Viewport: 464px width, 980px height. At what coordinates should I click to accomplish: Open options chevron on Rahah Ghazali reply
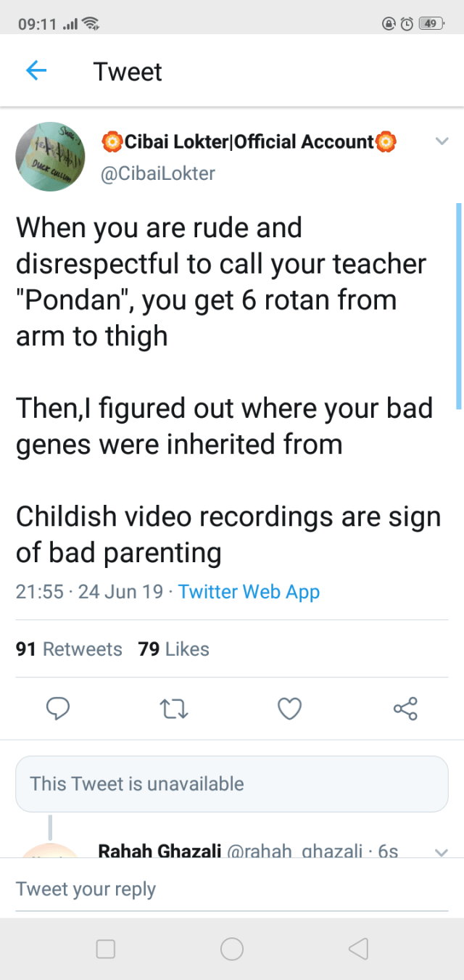(x=441, y=852)
